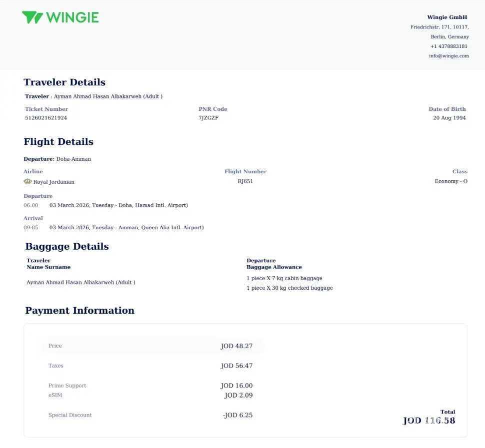
Task: Click the Baggage Details heading
Action: 67,246
